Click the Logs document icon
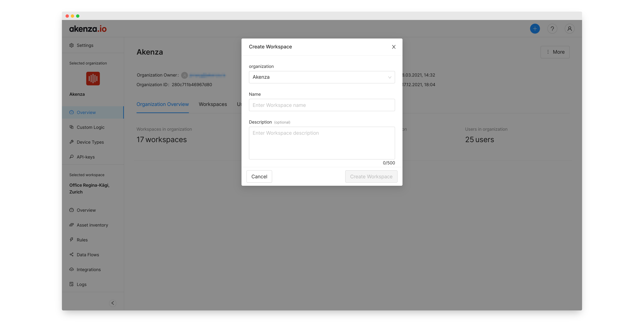Image resolution: width=644 pixels, height=322 pixels. point(72,284)
